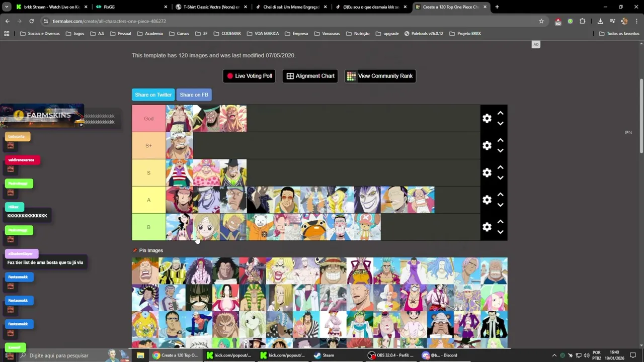
Task: Move S+ tier row down
Action: tap(501, 151)
